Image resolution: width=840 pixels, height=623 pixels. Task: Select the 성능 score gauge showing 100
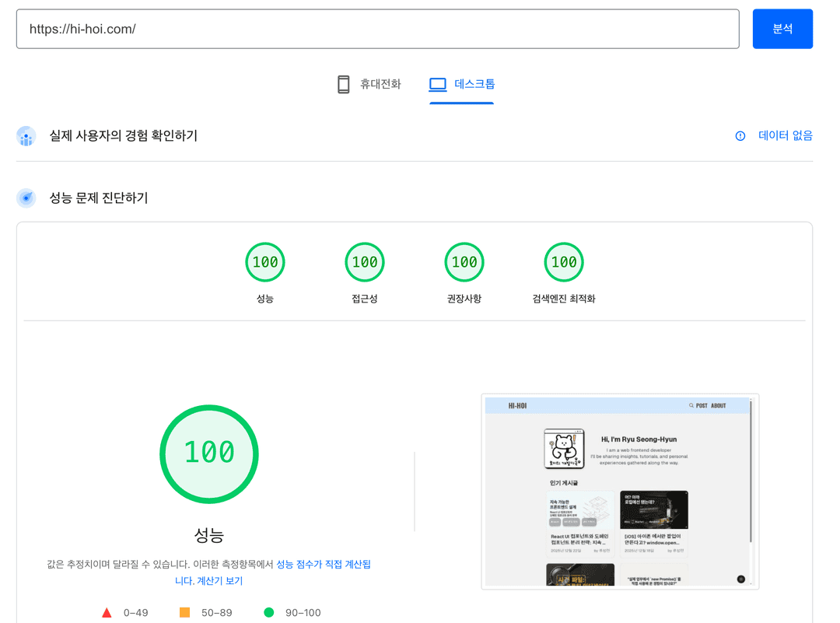[x=208, y=453]
